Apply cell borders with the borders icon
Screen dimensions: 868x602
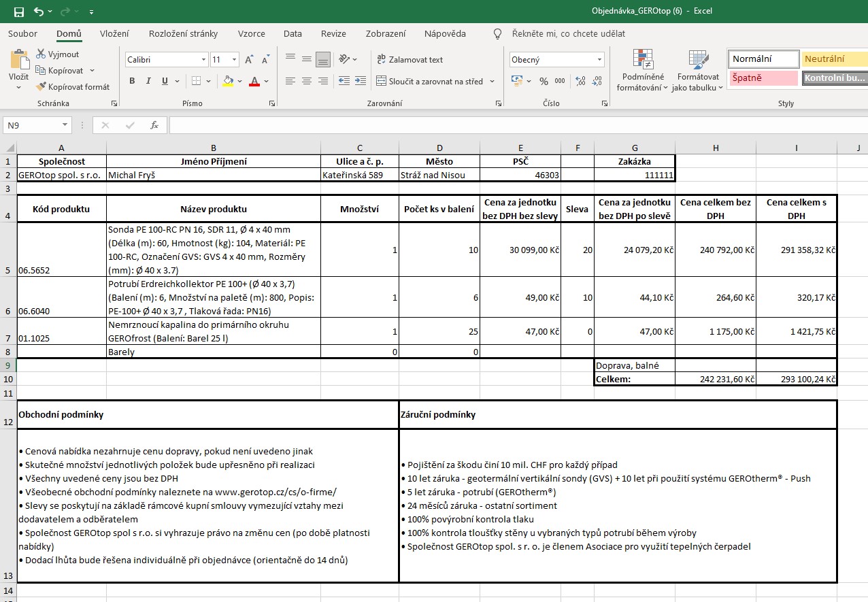pos(196,81)
